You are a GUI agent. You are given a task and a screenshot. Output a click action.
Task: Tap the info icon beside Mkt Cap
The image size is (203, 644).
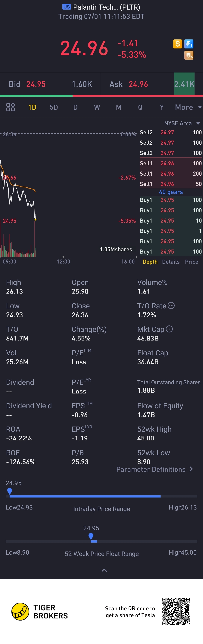tap(170, 329)
